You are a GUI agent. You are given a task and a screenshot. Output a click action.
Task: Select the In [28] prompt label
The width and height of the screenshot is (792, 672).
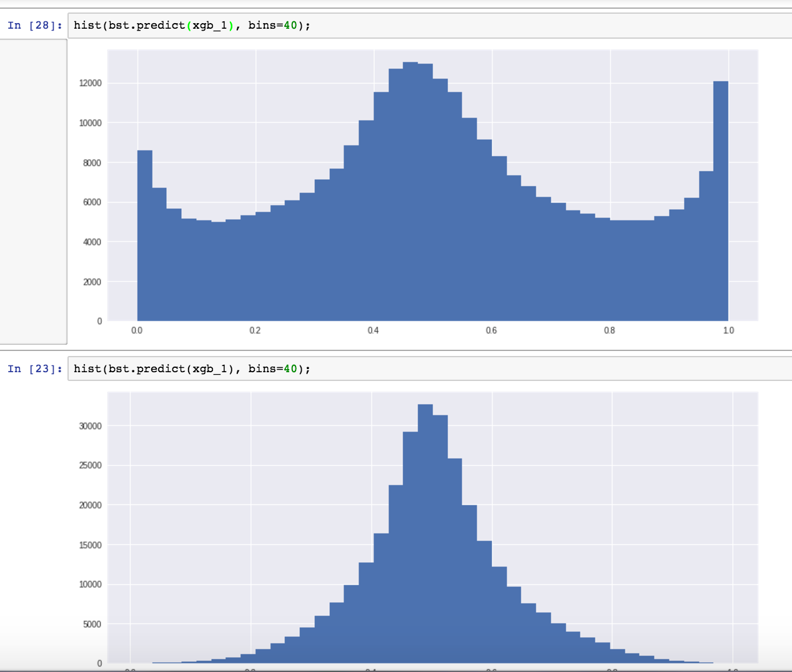(x=35, y=26)
